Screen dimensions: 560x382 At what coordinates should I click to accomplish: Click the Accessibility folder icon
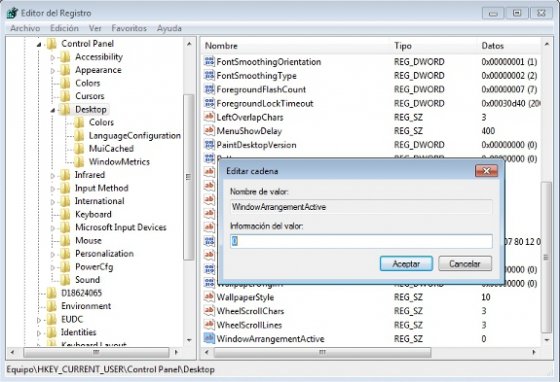tap(65, 57)
